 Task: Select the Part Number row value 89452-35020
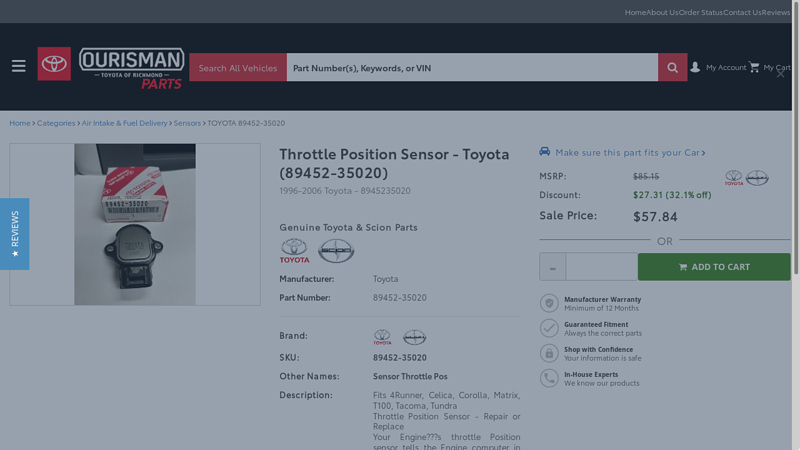[399, 297]
